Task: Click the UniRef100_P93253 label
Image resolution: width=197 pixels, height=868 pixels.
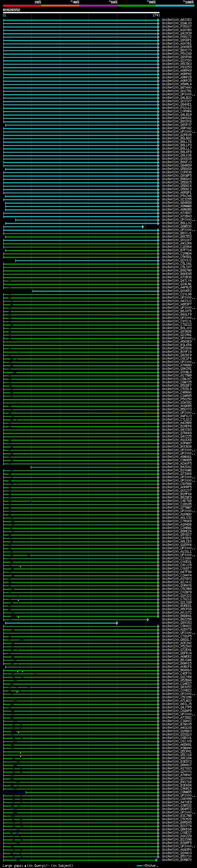Action: pyautogui.click(x=176, y=67)
